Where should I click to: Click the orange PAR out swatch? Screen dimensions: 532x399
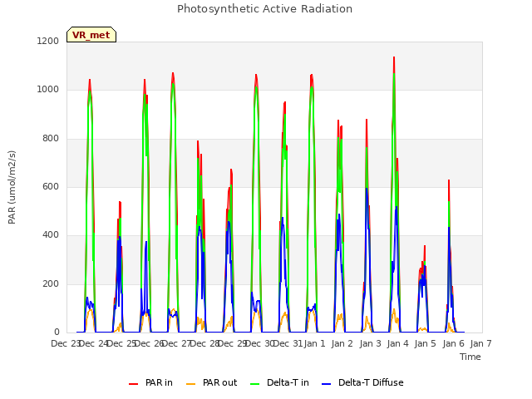click(191, 384)
